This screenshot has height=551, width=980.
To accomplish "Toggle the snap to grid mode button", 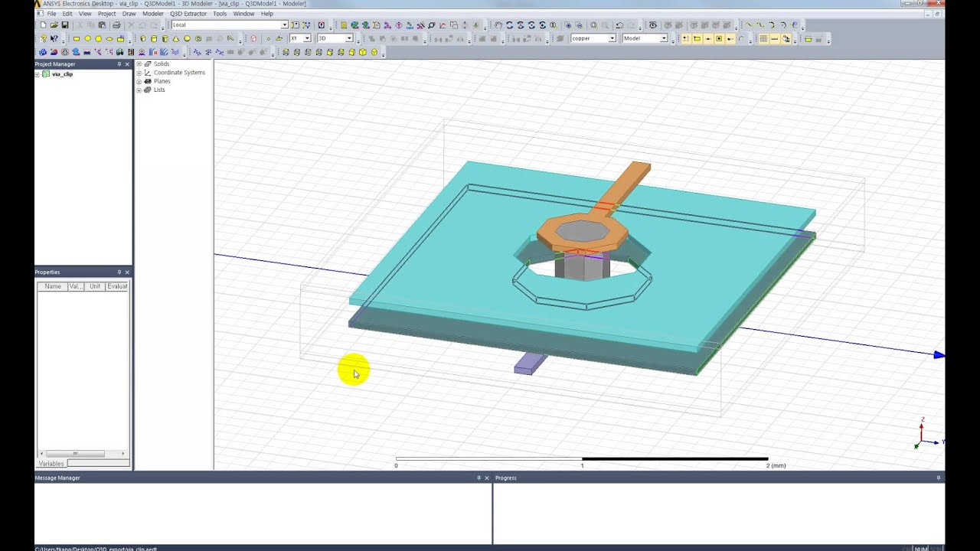I will click(686, 38).
